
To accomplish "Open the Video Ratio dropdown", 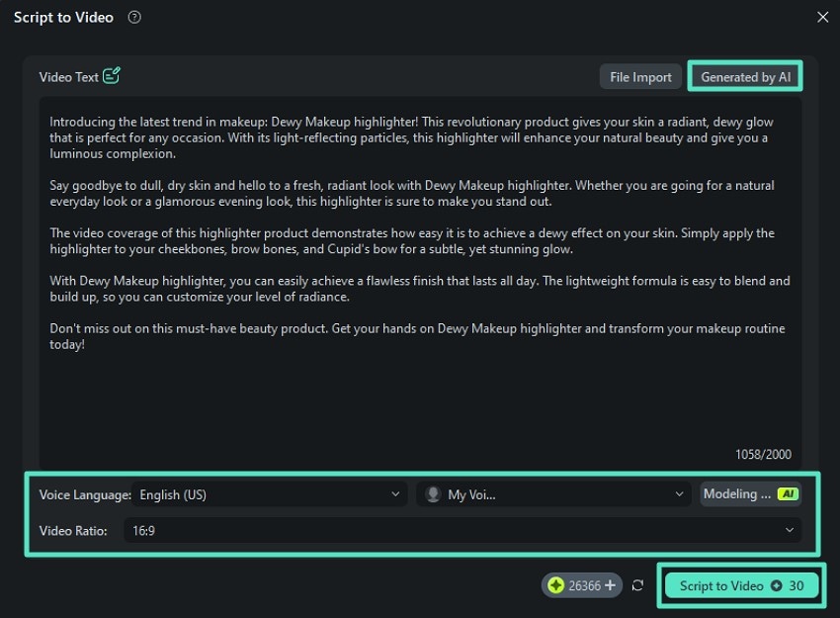I will (462, 530).
